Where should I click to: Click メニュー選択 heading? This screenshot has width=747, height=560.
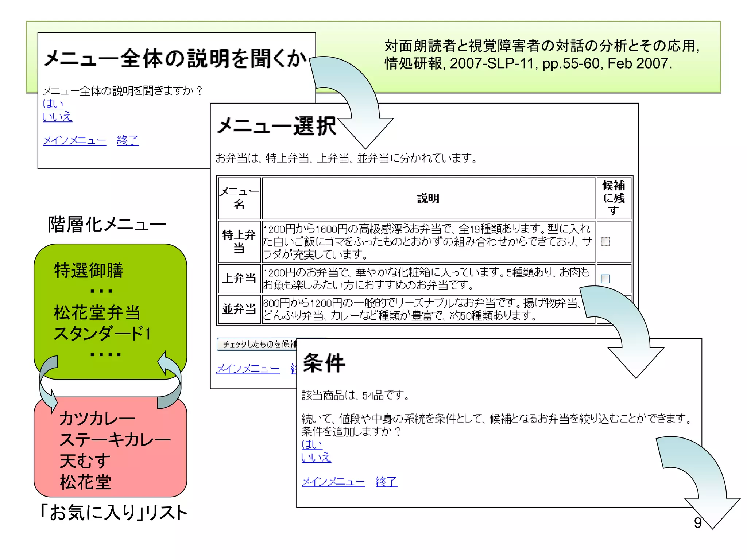coord(276,127)
